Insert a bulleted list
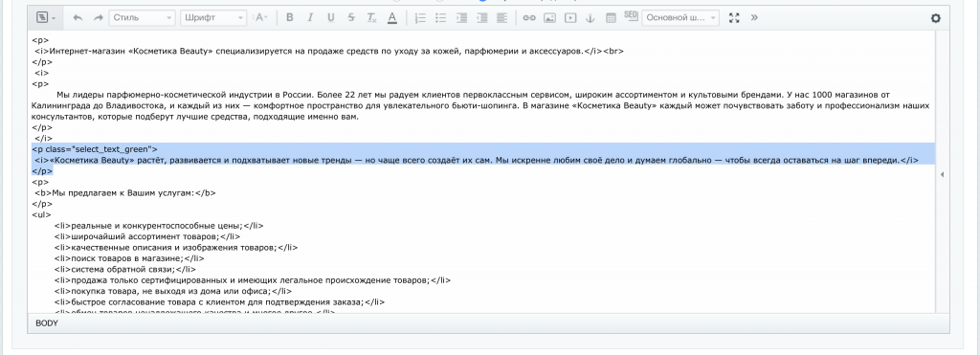The height and width of the screenshot is (355, 980). pyautogui.click(x=441, y=17)
